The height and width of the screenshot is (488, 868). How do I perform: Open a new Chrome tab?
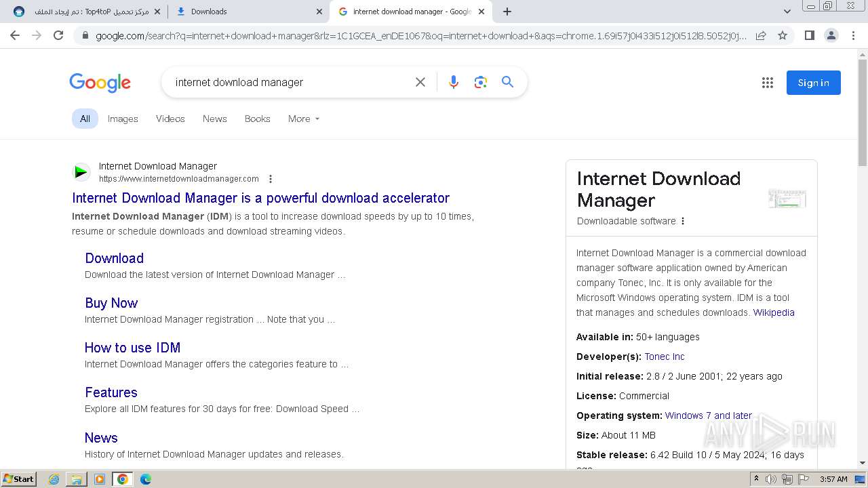tap(507, 12)
